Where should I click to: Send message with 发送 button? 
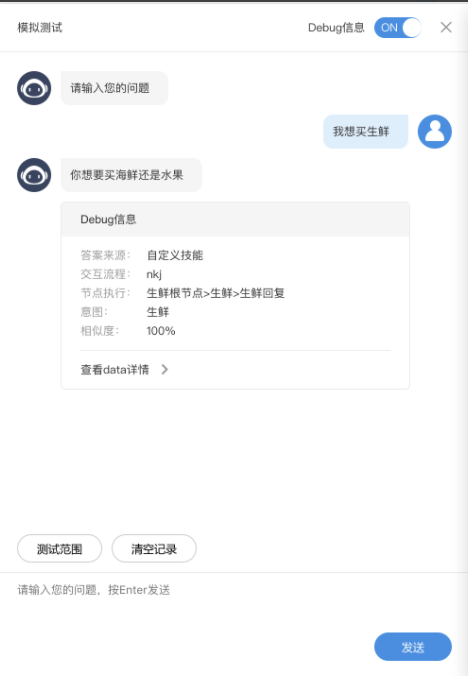coord(412,647)
